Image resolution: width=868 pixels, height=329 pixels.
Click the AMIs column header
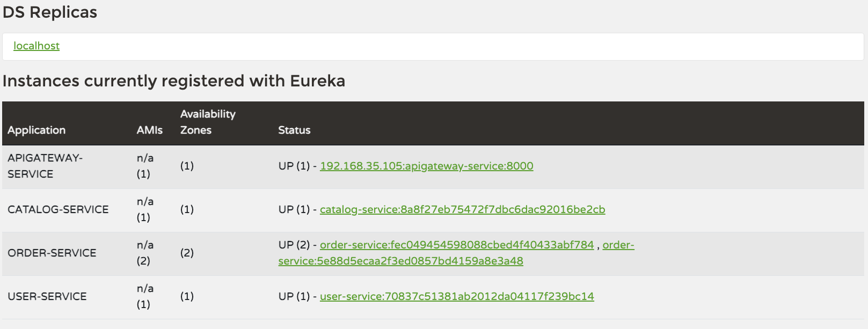tap(149, 130)
